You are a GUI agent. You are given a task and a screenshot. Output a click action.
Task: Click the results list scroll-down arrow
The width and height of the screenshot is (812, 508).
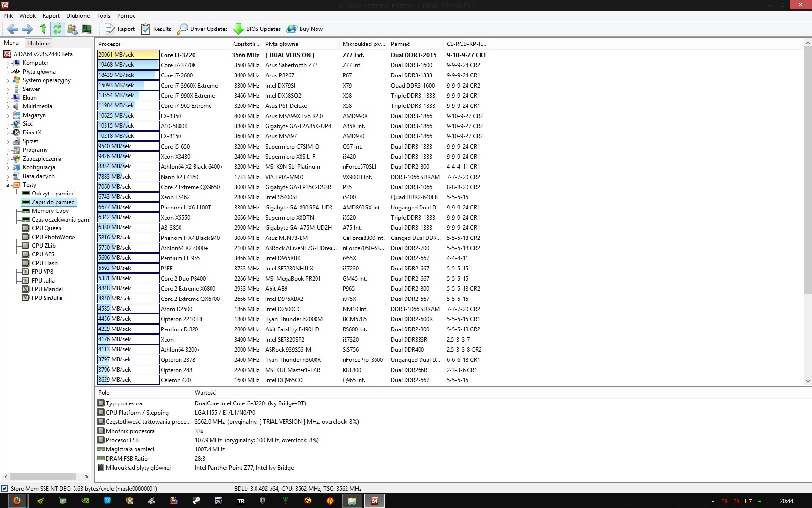(808, 381)
